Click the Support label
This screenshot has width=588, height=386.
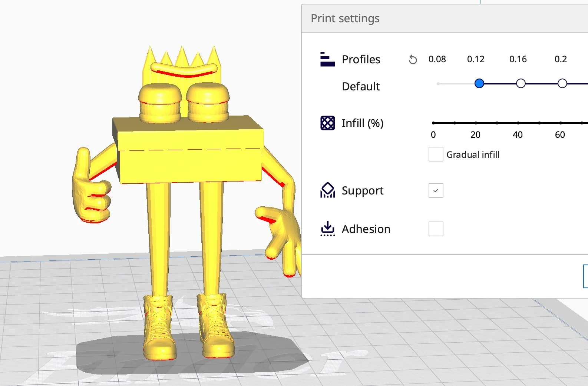click(363, 191)
